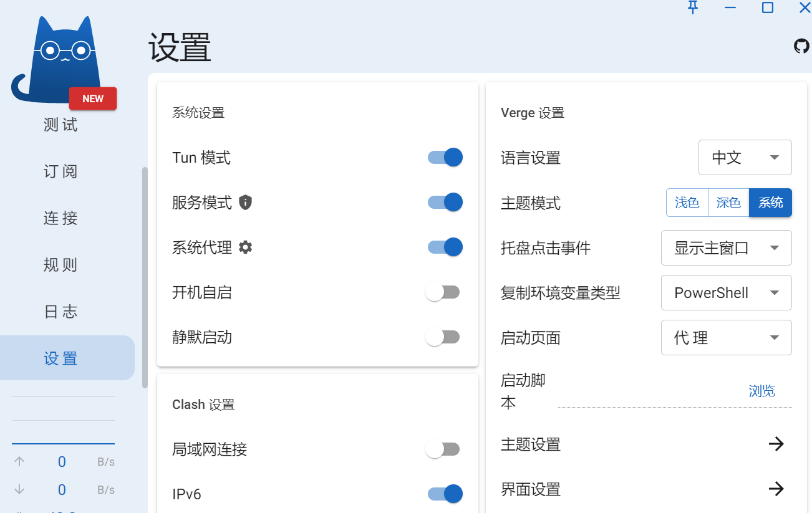Enable 开机自启 switch
The height and width of the screenshot is (513, 812).
(x=443, y=292)
